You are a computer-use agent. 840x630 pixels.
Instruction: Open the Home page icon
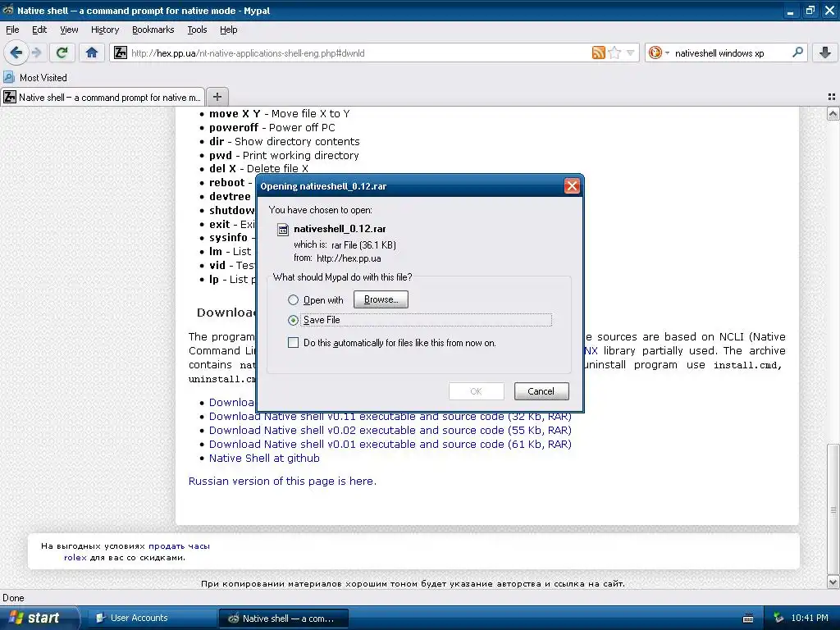coord(92,52)
